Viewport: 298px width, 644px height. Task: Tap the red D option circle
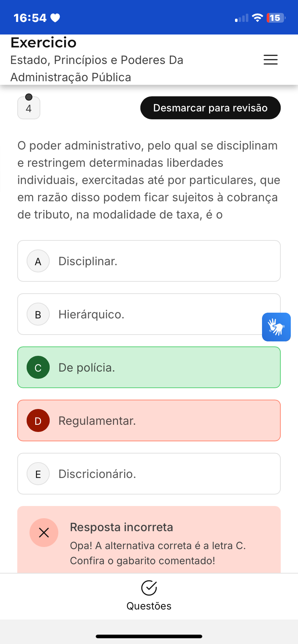coord(38,421)
